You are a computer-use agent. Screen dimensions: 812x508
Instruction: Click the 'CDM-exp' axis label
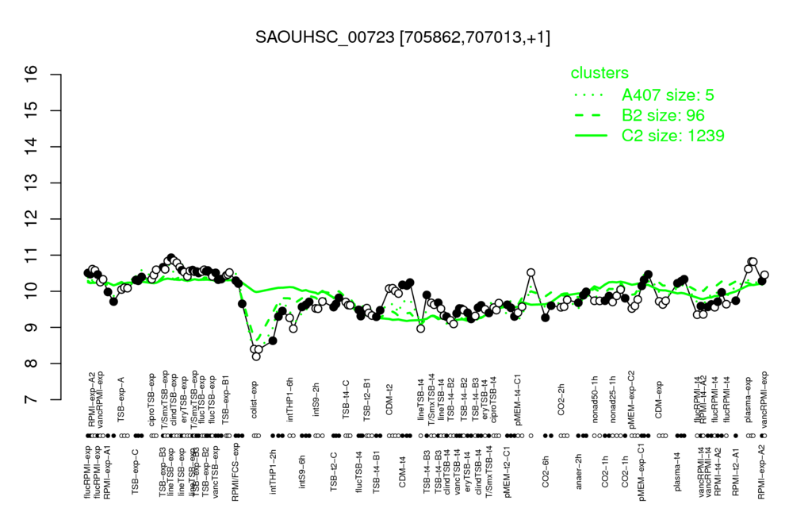point(659,400)
